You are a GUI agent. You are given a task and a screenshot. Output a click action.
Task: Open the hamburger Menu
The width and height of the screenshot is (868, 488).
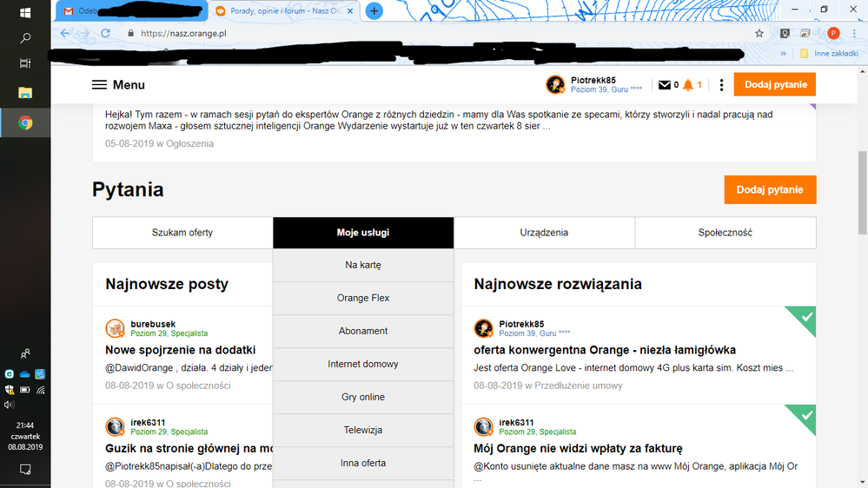(118, 85)
